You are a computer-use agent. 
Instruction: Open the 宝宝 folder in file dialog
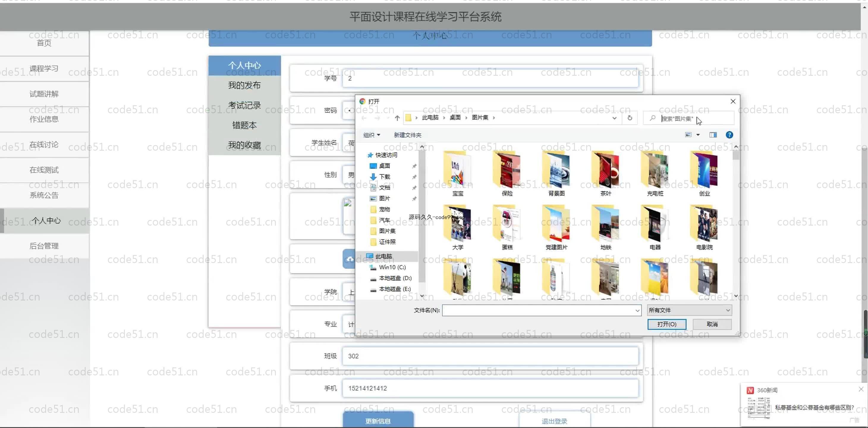point(457,173)
